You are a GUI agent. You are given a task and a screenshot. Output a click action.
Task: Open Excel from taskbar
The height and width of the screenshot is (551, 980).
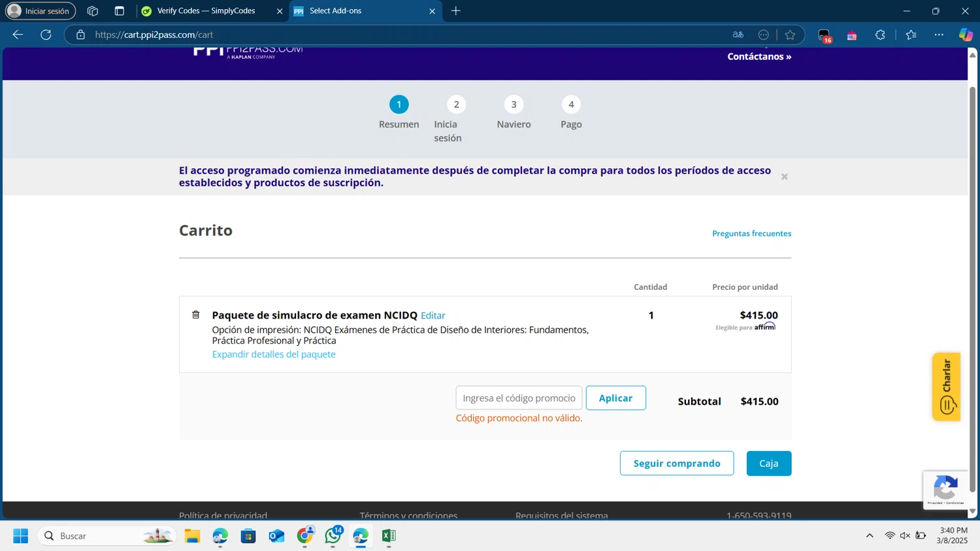[x=389, y=536]
